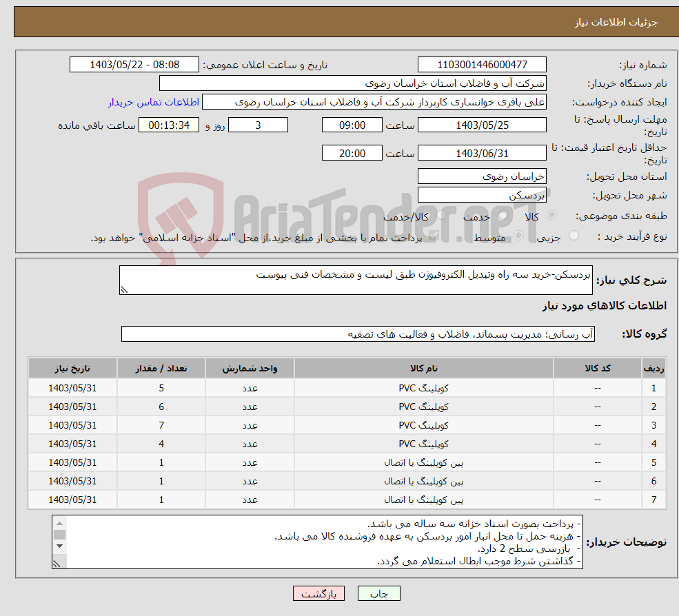The height and width of the screenshot is (616, 679).
Task: Select the جزیی purchase type radio
Action: 574,236
